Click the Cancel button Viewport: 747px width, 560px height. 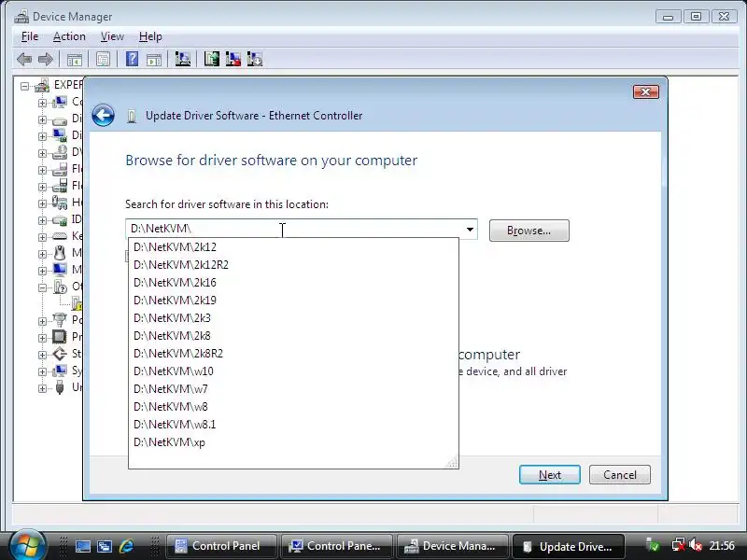(619, 475)
